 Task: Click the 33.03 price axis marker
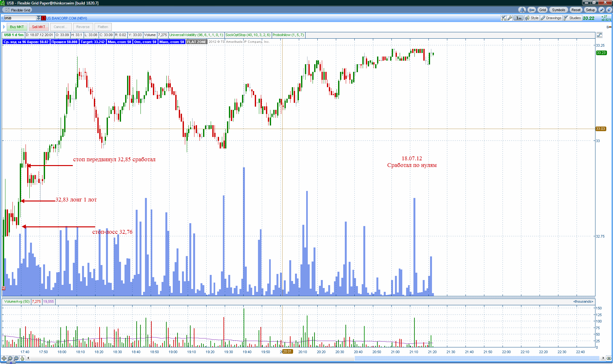(x=601, y=129)
